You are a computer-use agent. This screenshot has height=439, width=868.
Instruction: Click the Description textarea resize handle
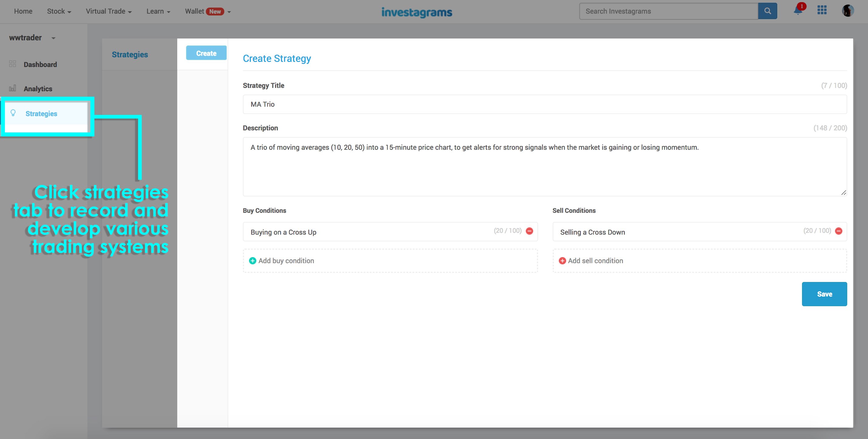point(843,193)
